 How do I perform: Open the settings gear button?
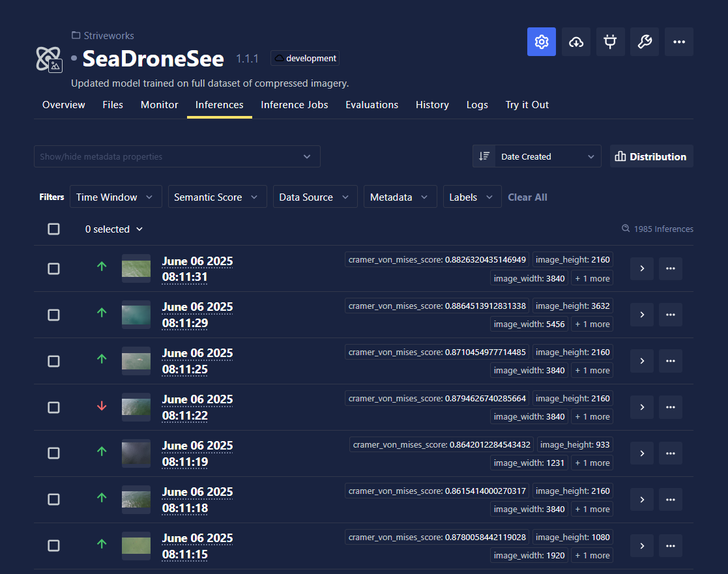coord(542,42)
